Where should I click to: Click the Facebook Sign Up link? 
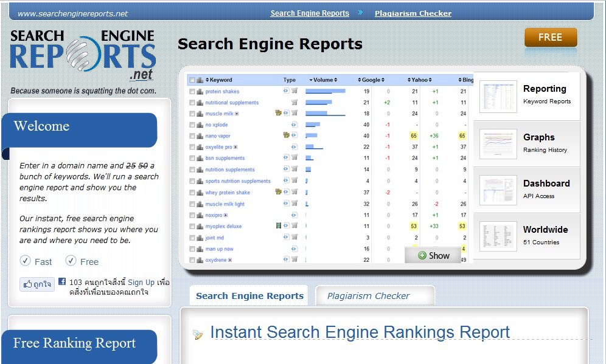[141, 282]
